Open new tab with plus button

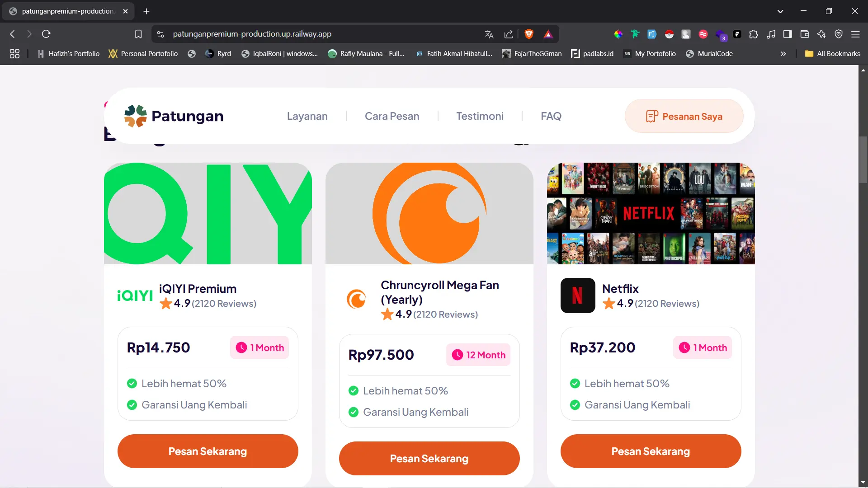click(146, 11)
